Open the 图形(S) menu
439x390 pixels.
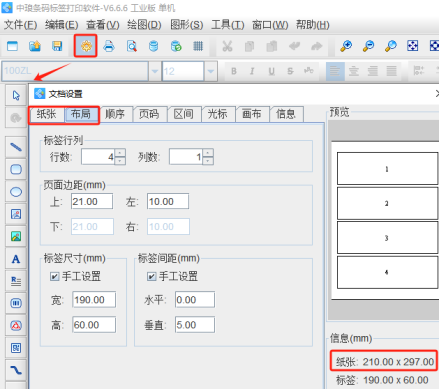(186, 25)
